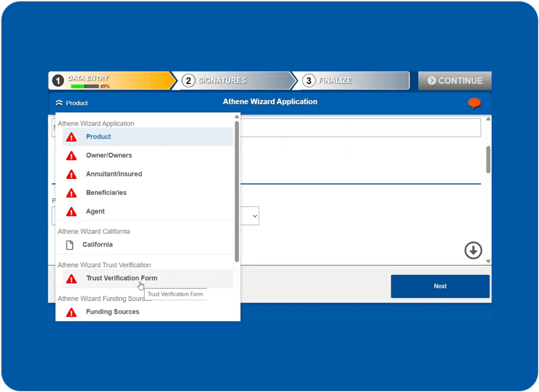Open the Owner/Owners section

[148, 155]
